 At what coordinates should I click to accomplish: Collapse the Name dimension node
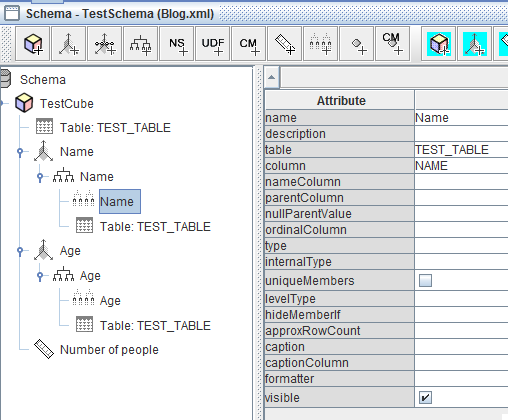tap(20, 152)
